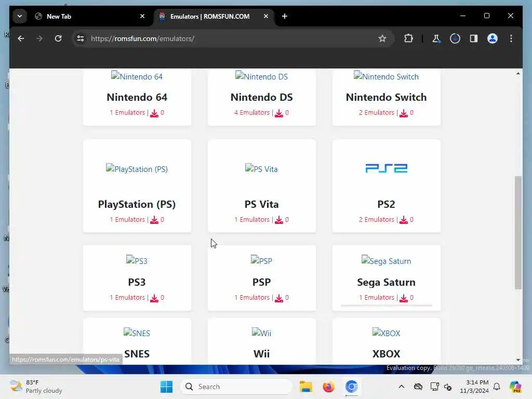Click the download icon under PS3
The height and width of the screenshot is (399, 532).
point(154,298)
